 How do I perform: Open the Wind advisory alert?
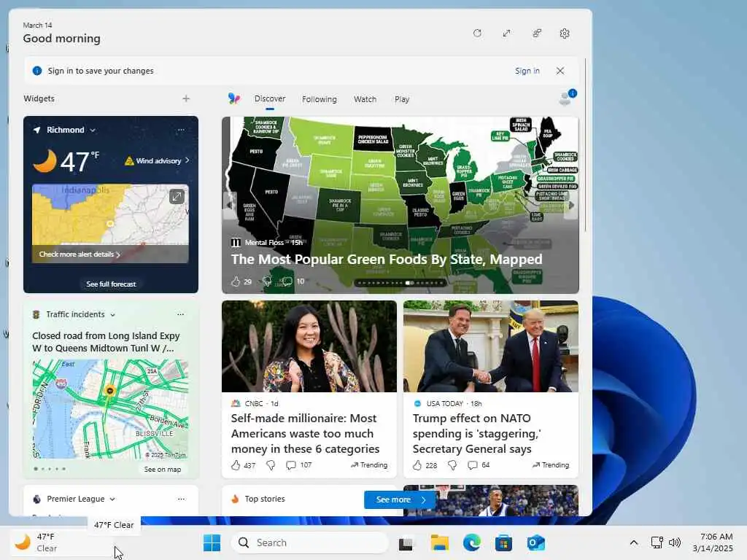157,161
